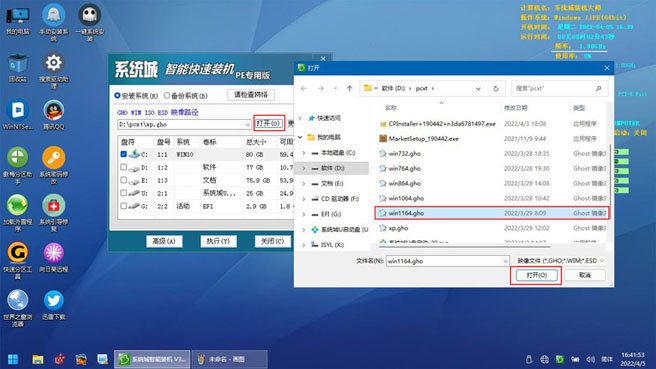Expand the 快速访问 tree node
This screenshot has width=656, height=369.
(300, 118)
